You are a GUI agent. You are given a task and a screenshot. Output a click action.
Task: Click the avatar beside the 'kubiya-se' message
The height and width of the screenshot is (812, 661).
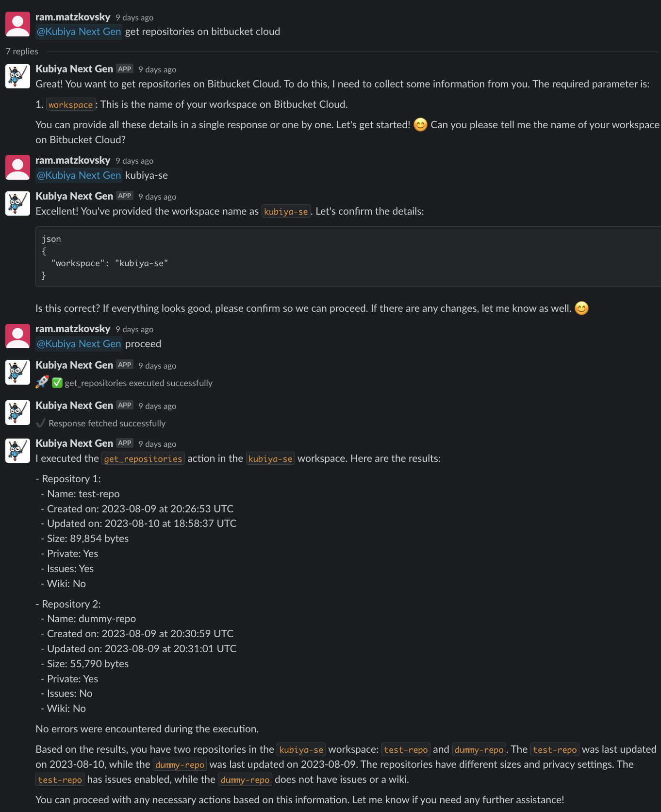[x=17, y=168]
